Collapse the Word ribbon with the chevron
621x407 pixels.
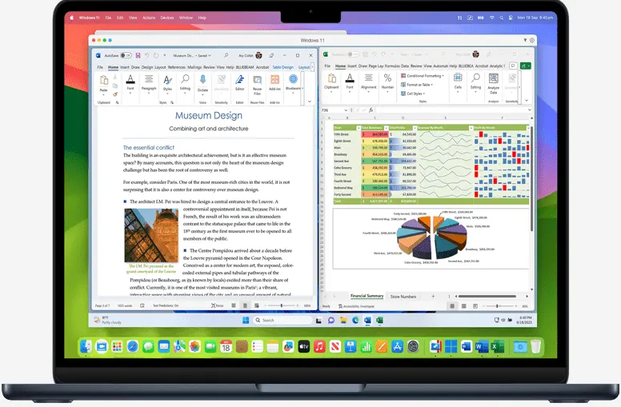(309, 102)
